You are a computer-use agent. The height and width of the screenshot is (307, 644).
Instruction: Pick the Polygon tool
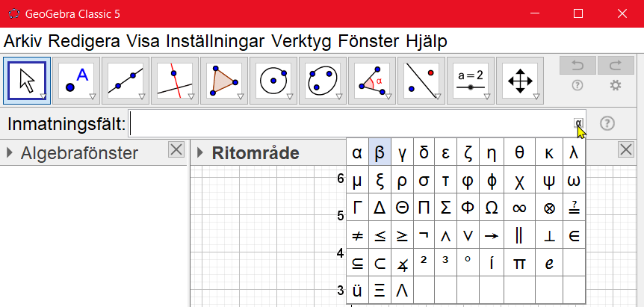224,81
